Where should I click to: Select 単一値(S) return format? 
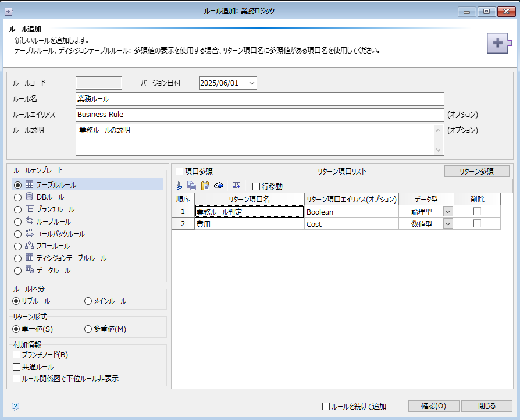16,329
